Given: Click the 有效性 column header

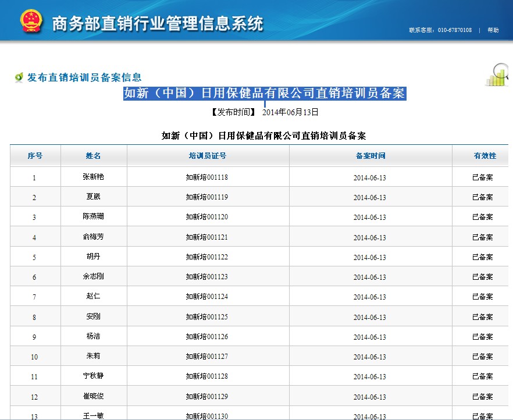Looking at the screenshot, I should (x=484, y=156).
